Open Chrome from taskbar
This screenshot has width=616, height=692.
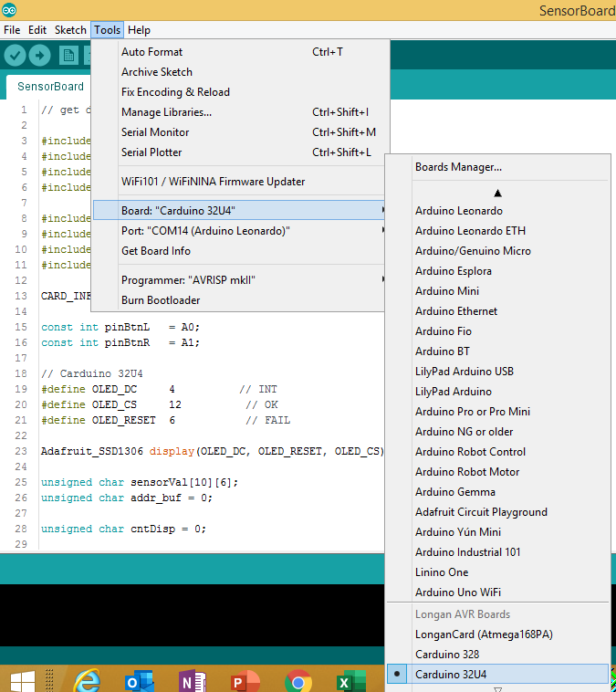[x=298, y=681]
